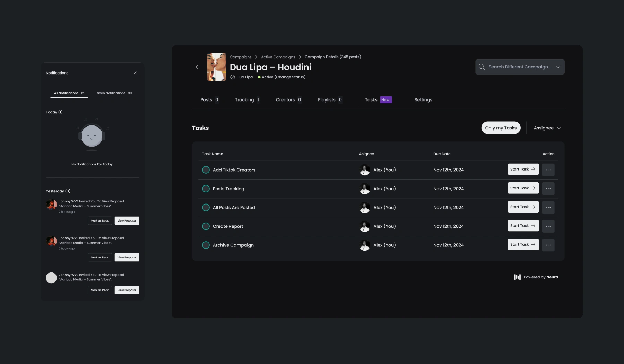Viewport: 624px width, 364px height.
Task: Click the Neura logo icon
Action: pyautogui.click(x=517, y=277)
